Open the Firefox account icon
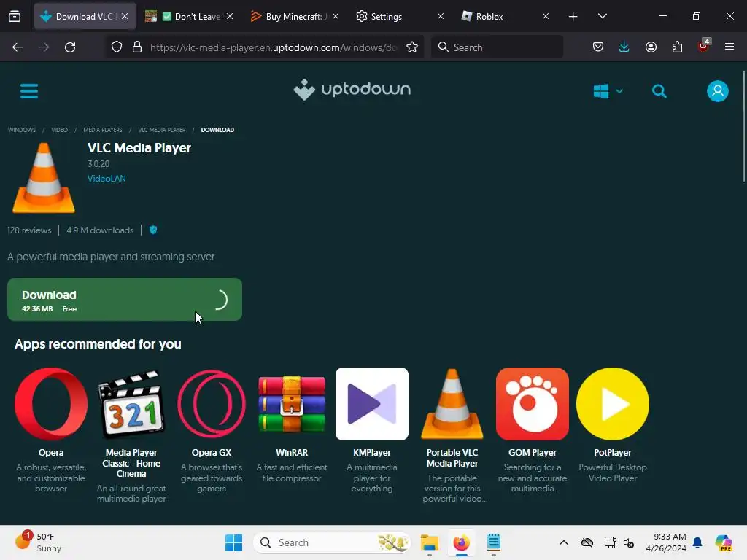Viewport: 747px width, 560px height. coord(651,47)
